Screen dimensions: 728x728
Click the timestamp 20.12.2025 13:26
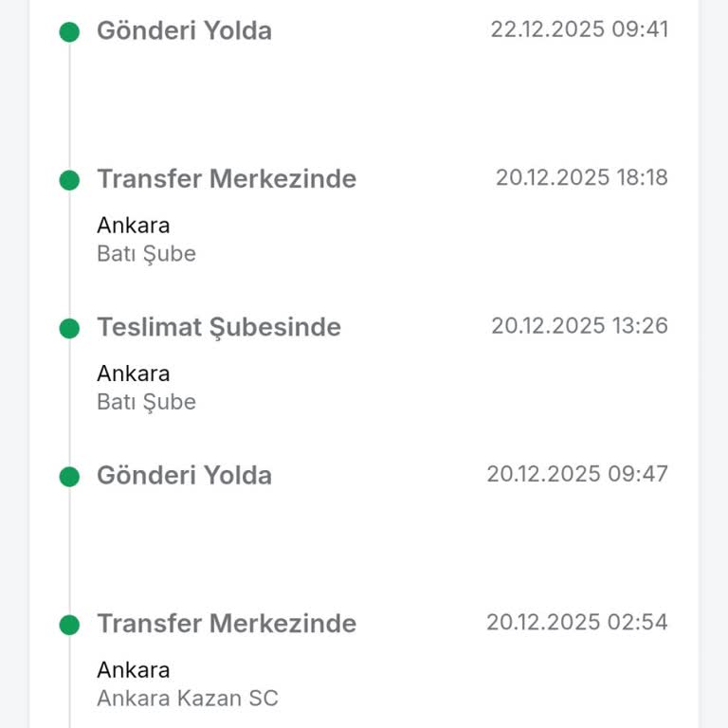(579, 326)
